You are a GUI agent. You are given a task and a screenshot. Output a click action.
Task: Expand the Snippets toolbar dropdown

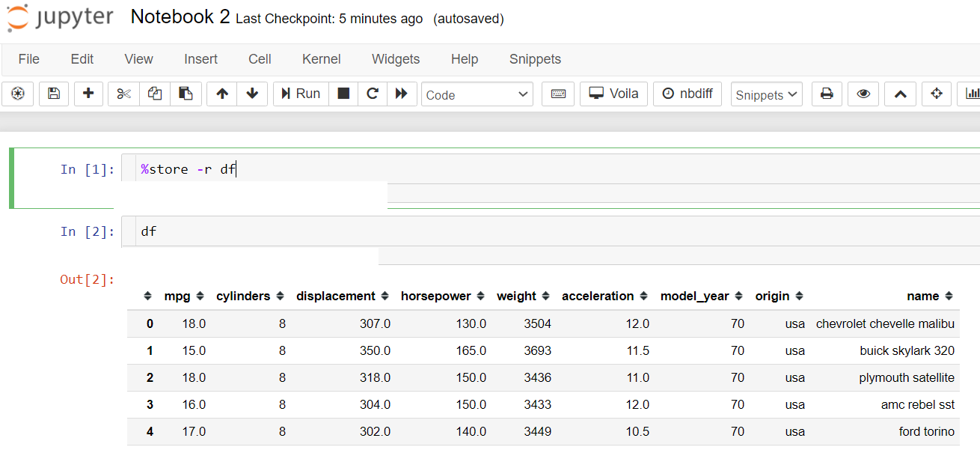pyautogui.click(x=766, y=94)
